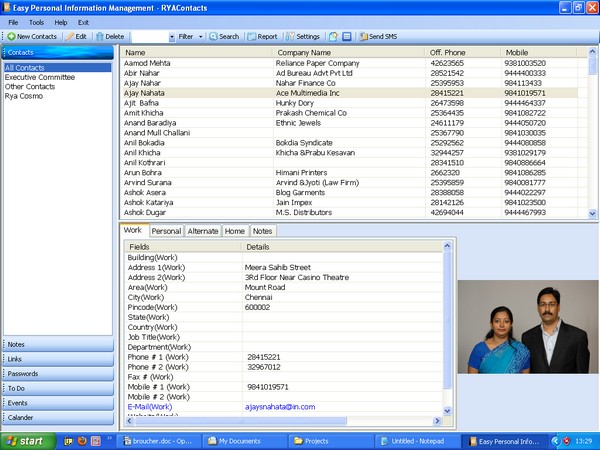Viewport: 600px width, 450px height.
Task: Switch to Projects folder taskbar window
Action: coord(331,441)
